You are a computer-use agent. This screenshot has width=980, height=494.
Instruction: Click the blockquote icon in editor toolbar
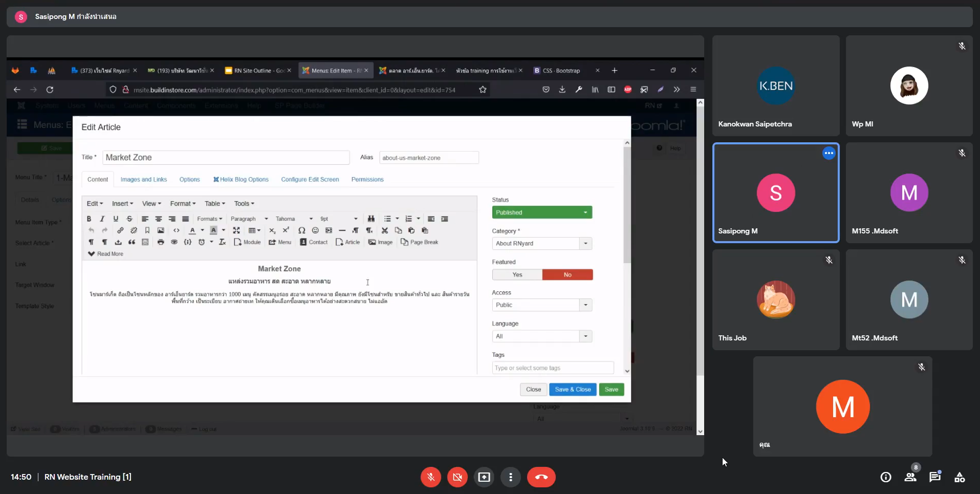click(132, 242)
